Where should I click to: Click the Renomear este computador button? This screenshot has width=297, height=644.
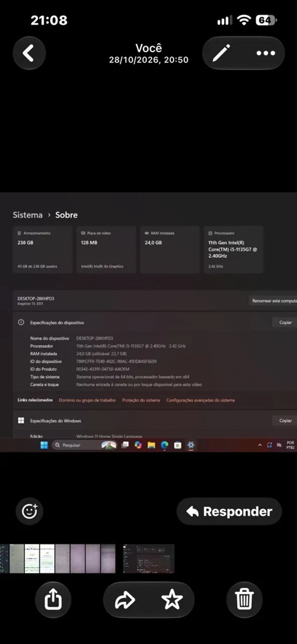[x=273, y=301]
